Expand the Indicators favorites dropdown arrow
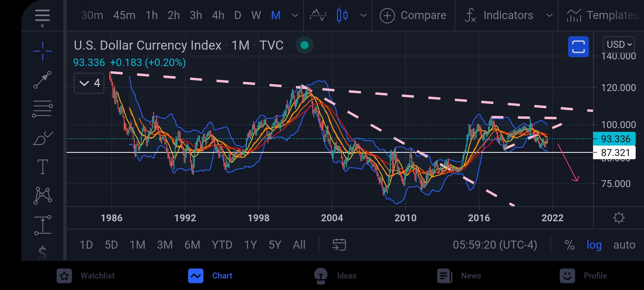The image size is (644, 290). [x=549, y=15]
